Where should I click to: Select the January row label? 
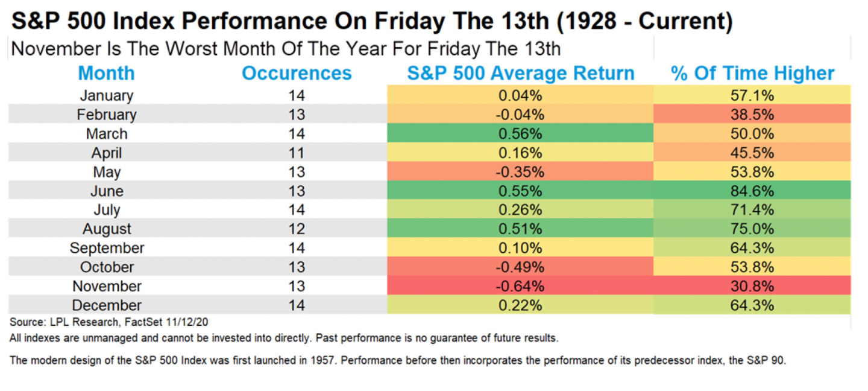pyautogui.click(x=106, y=95)
